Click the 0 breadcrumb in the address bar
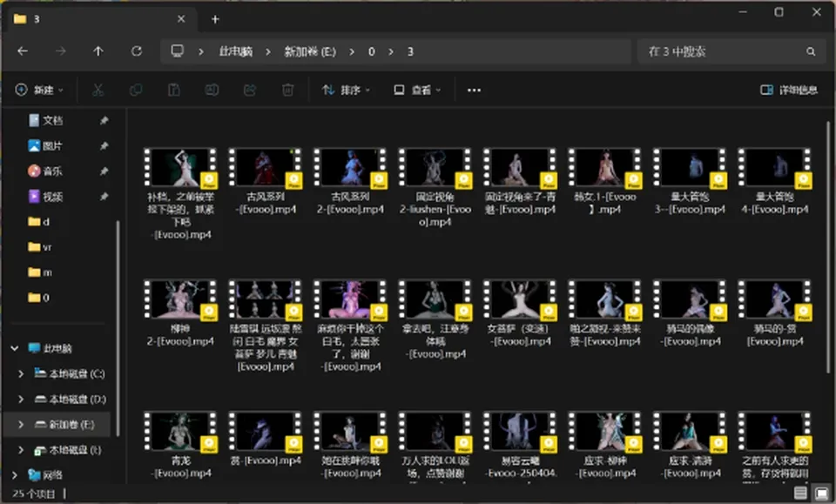Image resolution: width=836 pixels, height=504 pixels. click(372, 51)
